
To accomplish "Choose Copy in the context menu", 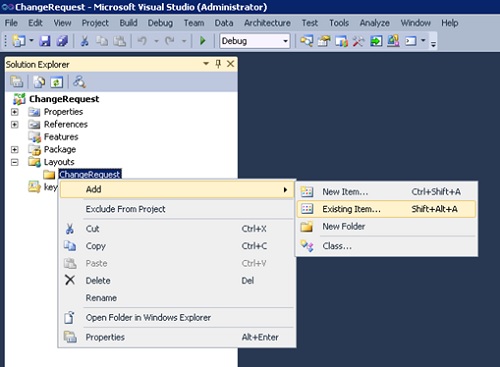I will (x=177, y=246).
